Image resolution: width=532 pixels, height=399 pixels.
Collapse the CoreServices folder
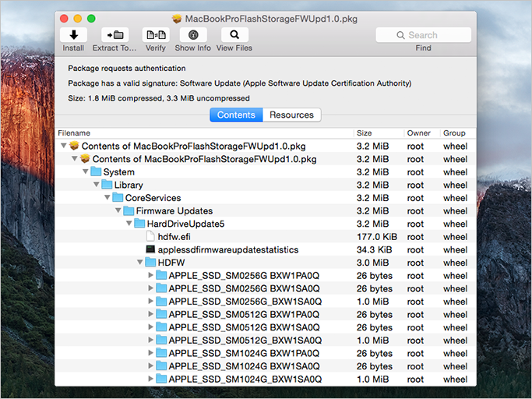(107, 197)
